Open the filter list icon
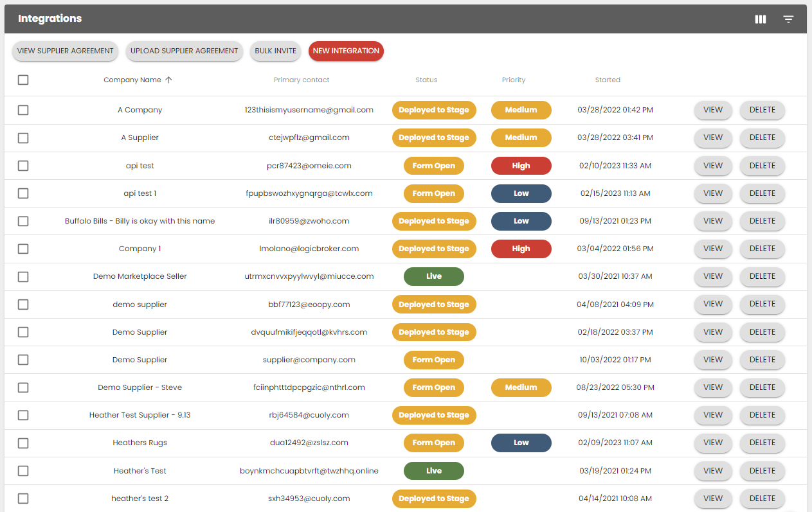 click(x=788, y=19)
